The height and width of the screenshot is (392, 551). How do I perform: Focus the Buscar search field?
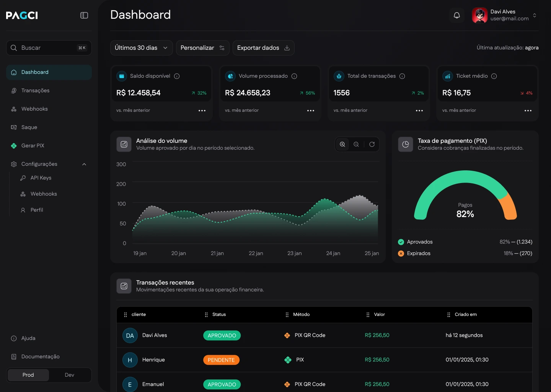click(49, 48)
